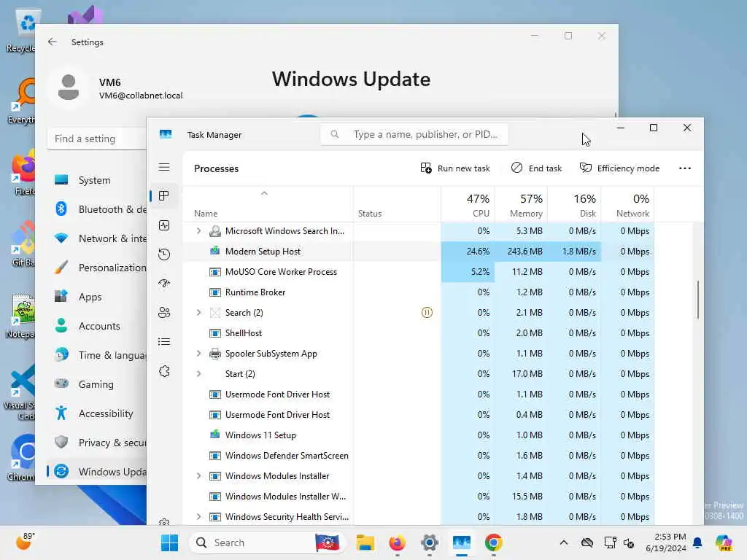Click suspended status icon on Search row
The width and height of the screenshot is (747, 560).
427,312
